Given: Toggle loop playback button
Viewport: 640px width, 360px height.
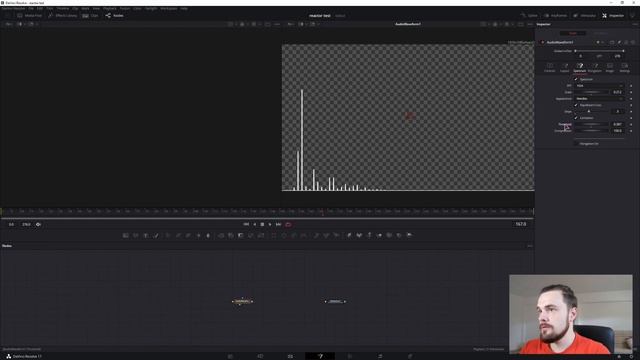Looking at the screenshot, I should pyautogui.click(x=288, y=224).
